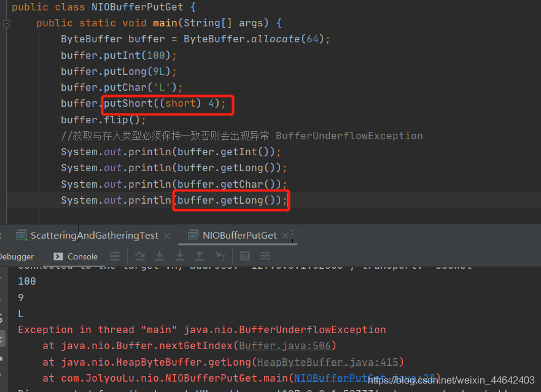Click the println(buffer.getChar()) line
541x392 pixels.
174,184
